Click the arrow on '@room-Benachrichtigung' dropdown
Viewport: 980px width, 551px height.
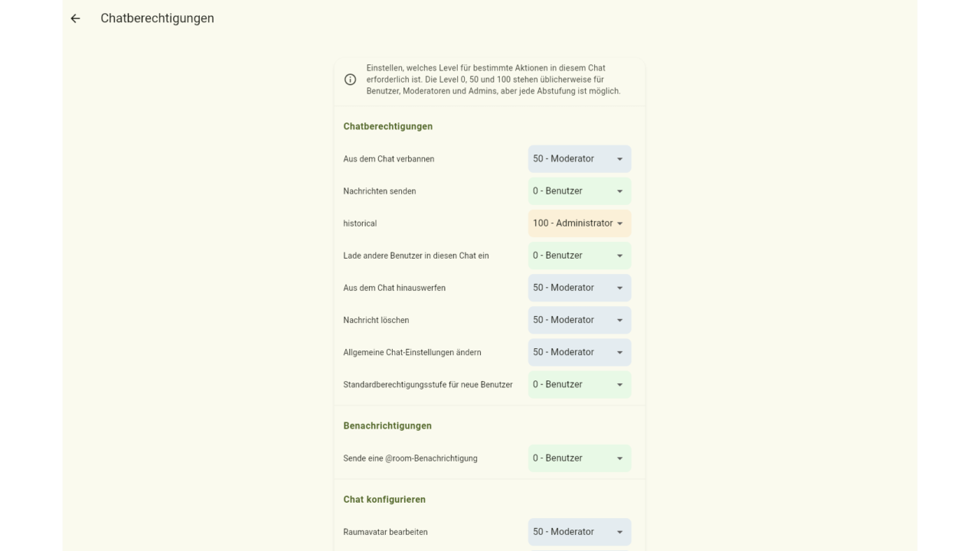[x=620, y=459]
